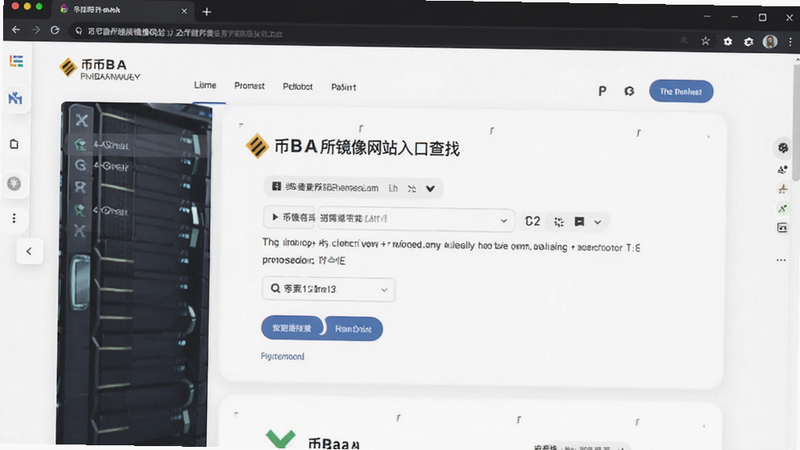This screenshot has width=800, height=450.
Task: Click the blue logo icon in left sidebar
Action: pos(15,97)
